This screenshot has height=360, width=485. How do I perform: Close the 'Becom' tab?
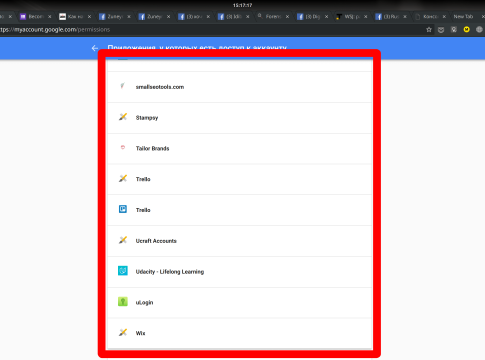(x=50, y=16)
